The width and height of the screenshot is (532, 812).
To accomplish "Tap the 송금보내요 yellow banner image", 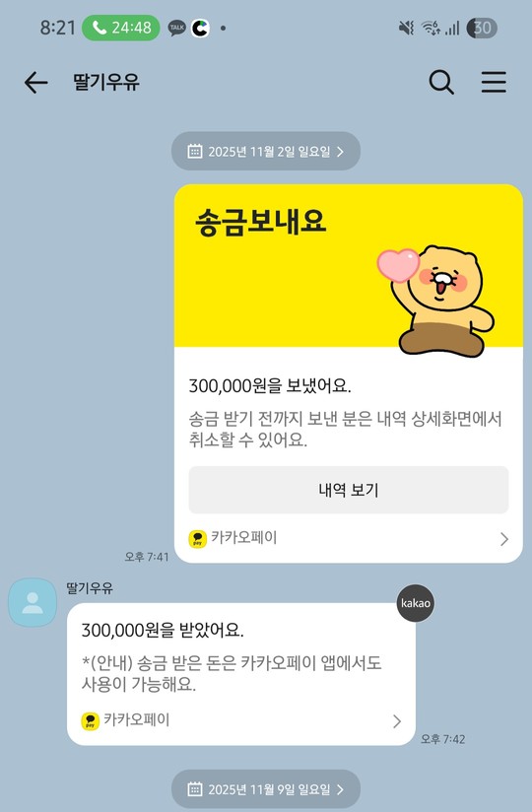I will coord(349,266).
